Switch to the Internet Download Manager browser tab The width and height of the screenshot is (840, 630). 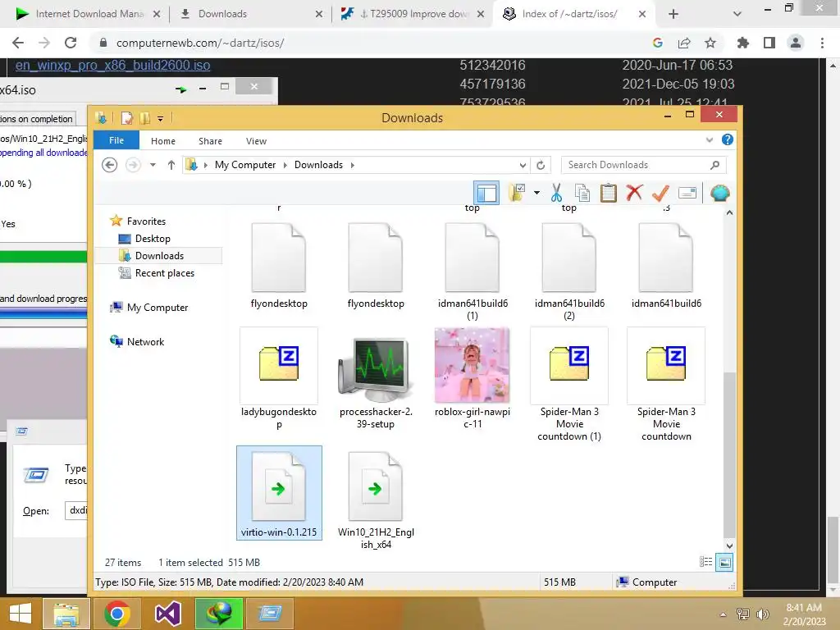tap(87, 14)
